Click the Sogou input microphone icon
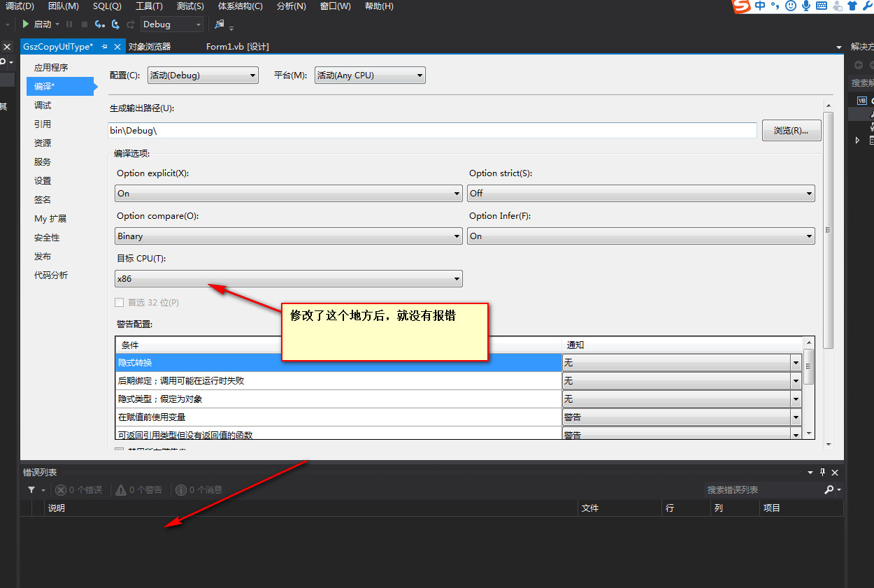Image resolution: width=874 pixels, height=588 pixels. tap(806, 6)
